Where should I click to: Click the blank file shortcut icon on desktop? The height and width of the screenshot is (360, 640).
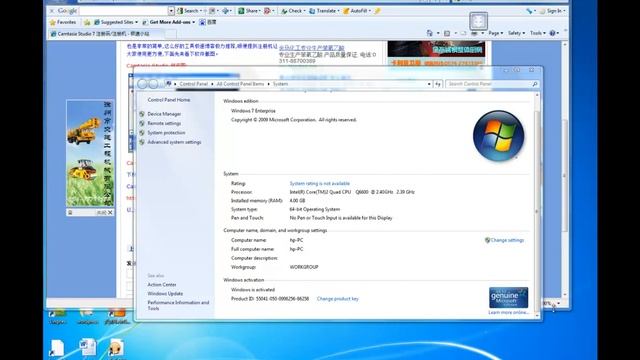point(57,348)
